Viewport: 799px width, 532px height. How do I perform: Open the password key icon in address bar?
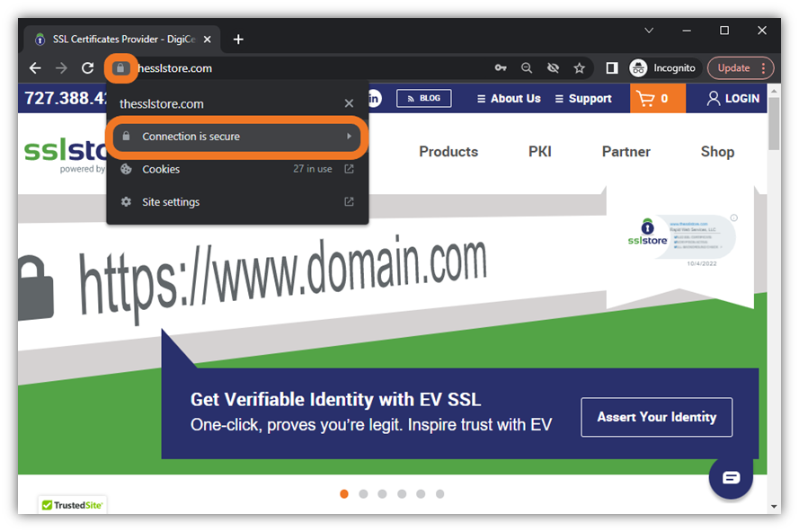pos(501,67)
